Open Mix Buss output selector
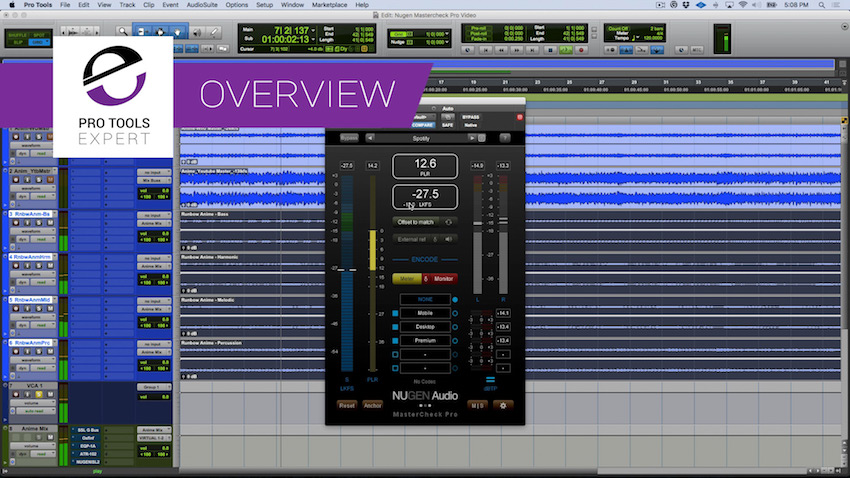 point(153,180)
